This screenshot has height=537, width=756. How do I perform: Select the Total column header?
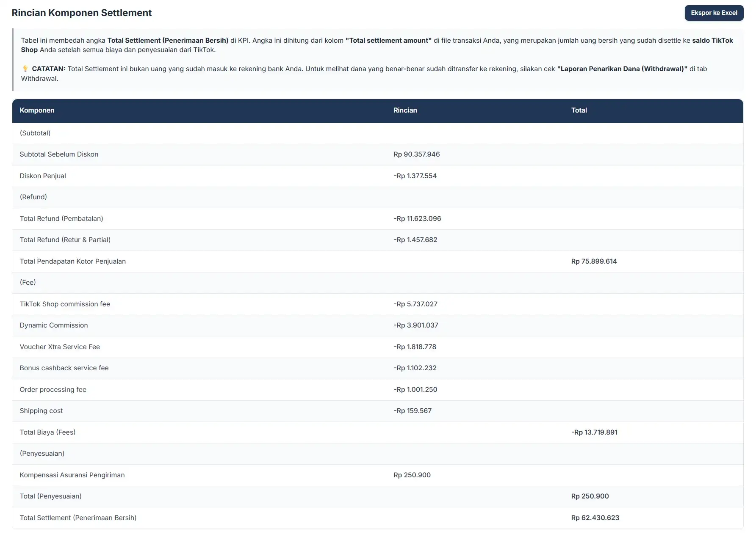[x=579, y=110]
